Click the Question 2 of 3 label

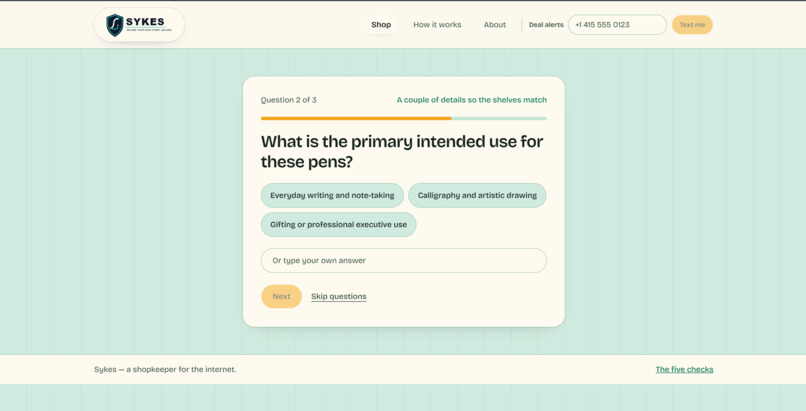[x=288, y=100]
